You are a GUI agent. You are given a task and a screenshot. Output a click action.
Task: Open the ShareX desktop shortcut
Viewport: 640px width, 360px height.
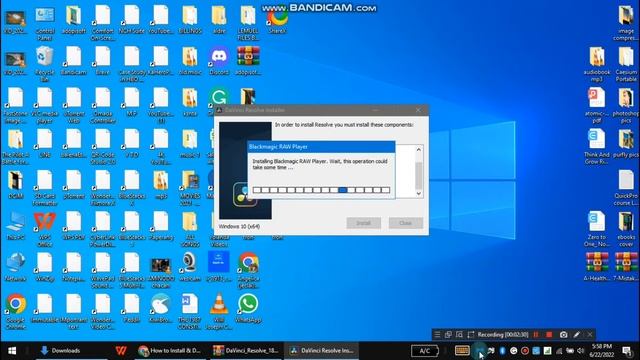[x=278, y=20]
